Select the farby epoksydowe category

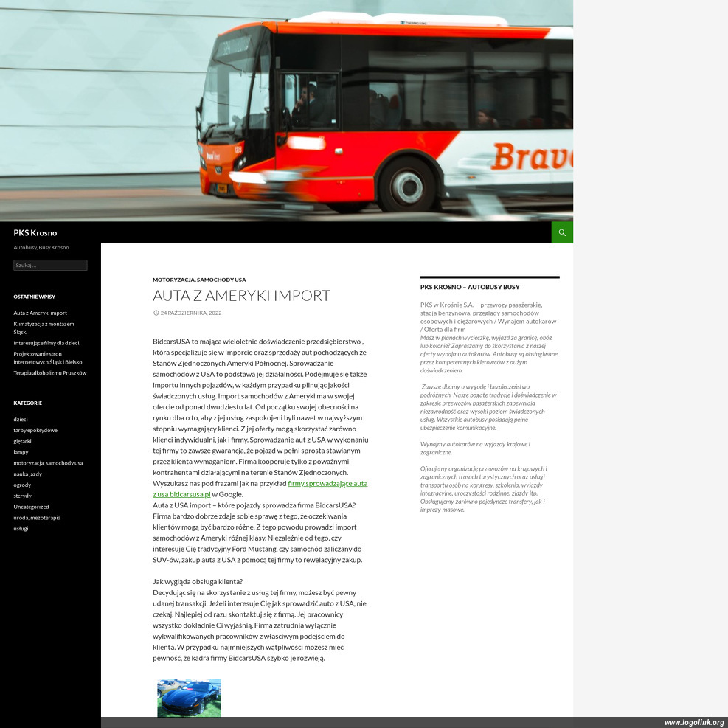pyautogui.click(x=35, y=431)
